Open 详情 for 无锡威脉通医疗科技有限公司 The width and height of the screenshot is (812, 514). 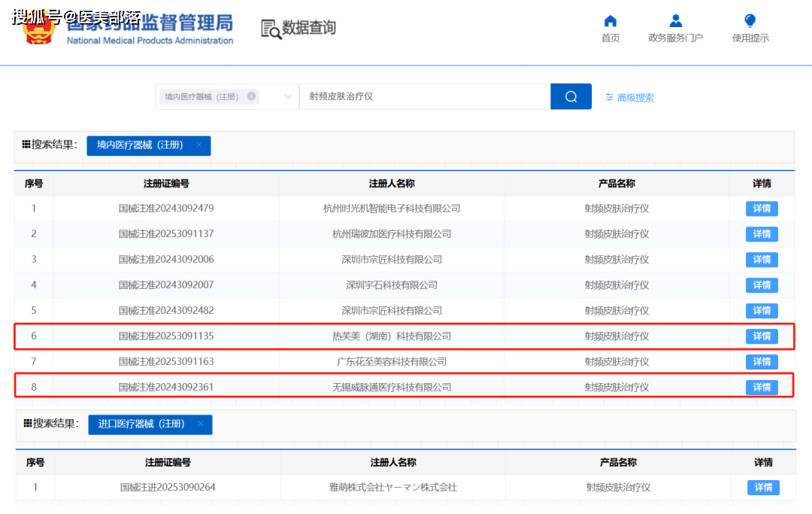(762, 387)
